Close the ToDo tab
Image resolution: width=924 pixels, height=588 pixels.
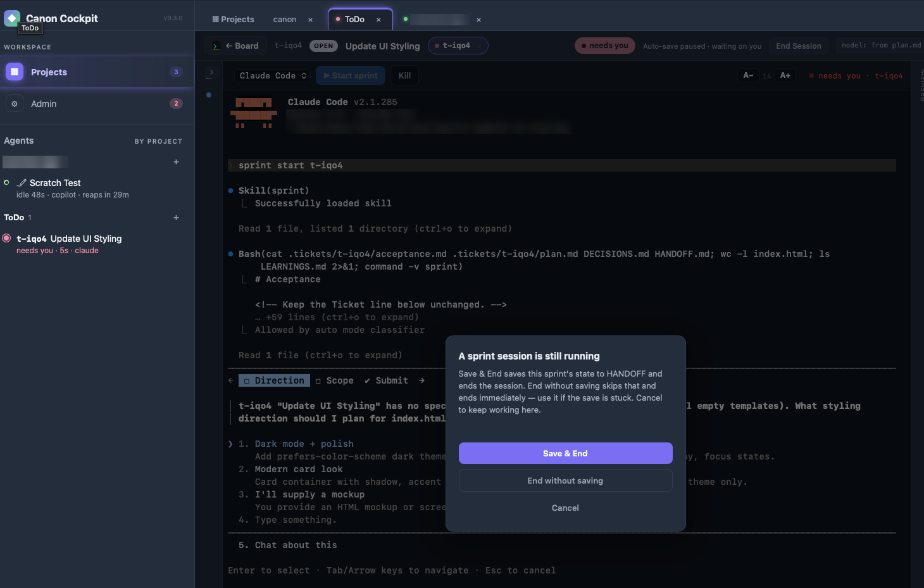point(378,20)
